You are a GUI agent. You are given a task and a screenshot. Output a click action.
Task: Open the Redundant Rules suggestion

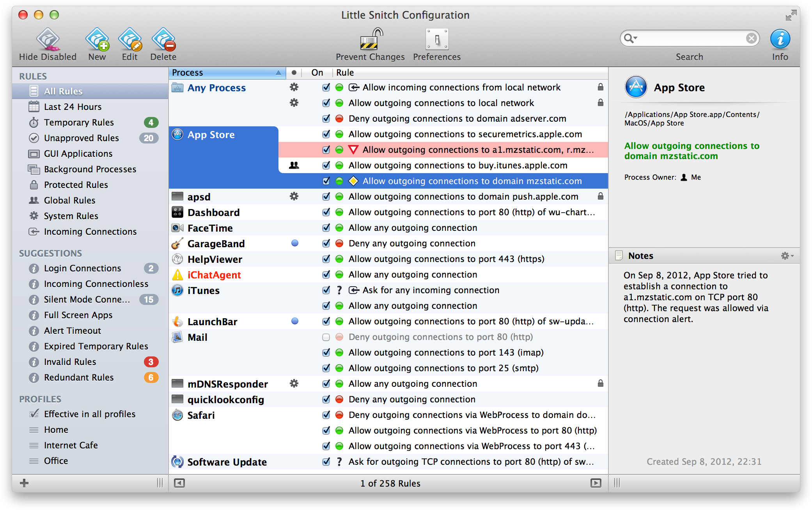78,377
